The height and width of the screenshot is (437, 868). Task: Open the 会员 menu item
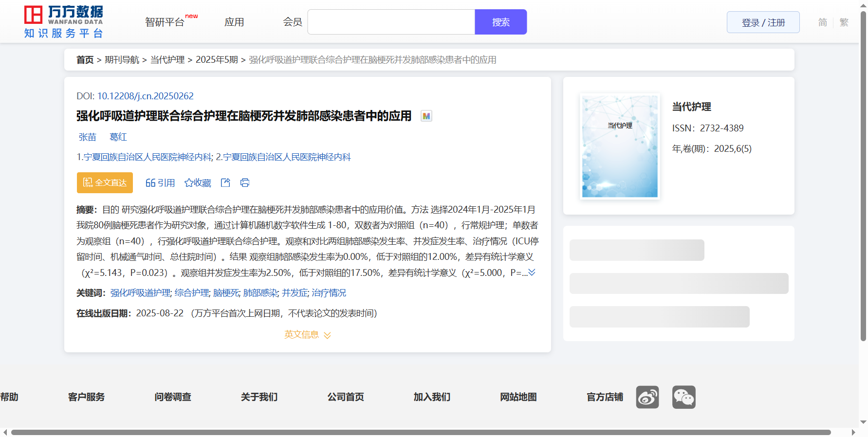point(293,22)
